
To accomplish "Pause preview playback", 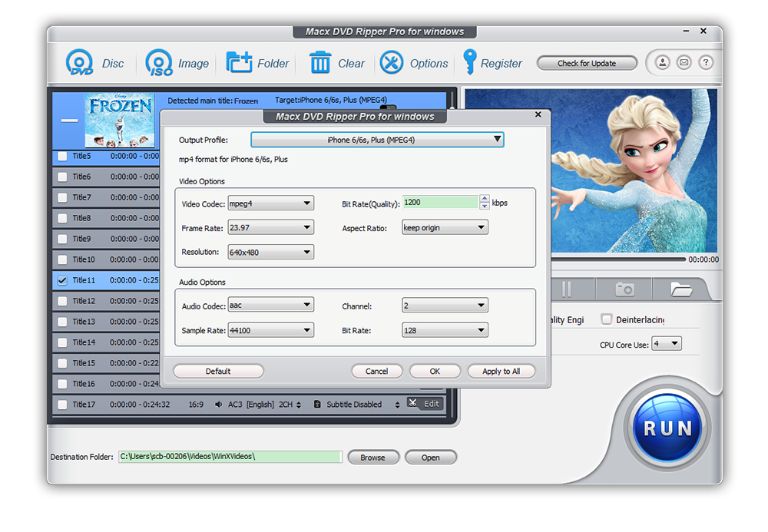I will pos(566,289).
